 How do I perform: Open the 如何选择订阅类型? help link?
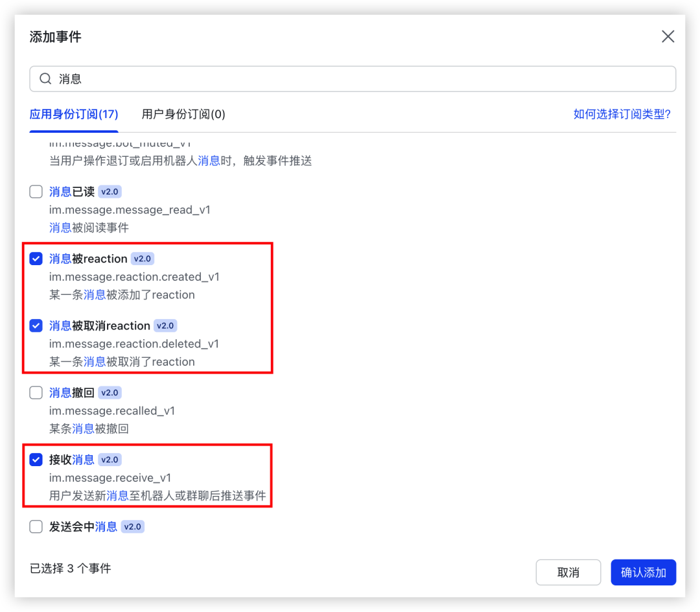pyautogui.click(x=622, y=115)
